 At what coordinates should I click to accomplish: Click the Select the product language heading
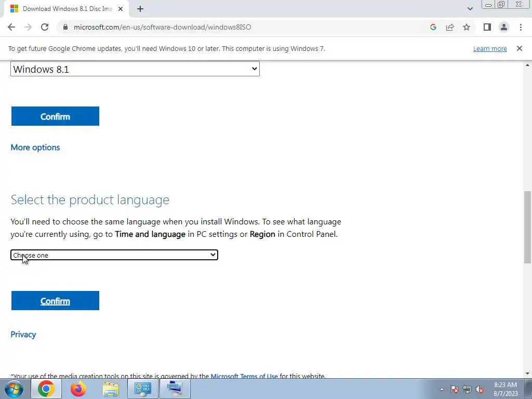(x=90, y=199)
